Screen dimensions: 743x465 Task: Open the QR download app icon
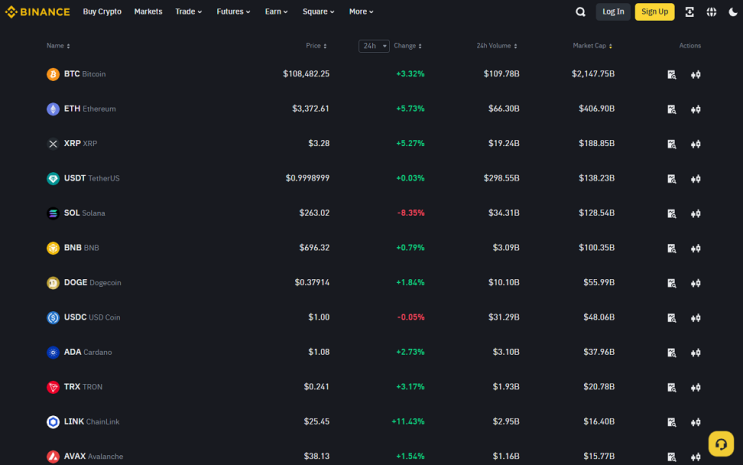tap(689, 12)
